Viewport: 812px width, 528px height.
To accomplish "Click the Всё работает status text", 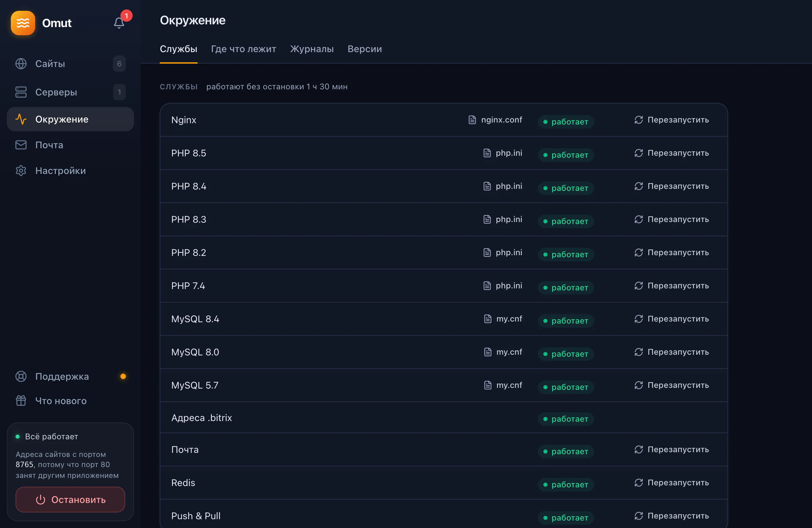I will [x=51, y=437].
